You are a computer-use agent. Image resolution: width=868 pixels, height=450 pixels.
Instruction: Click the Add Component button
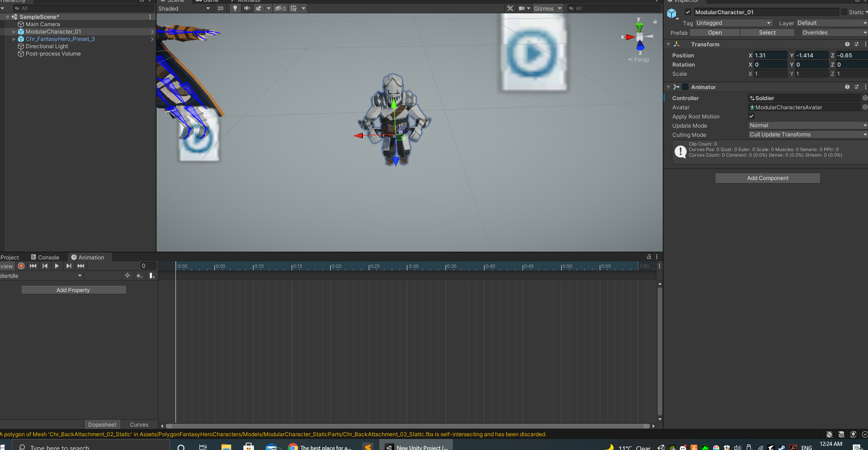(767, 178)
